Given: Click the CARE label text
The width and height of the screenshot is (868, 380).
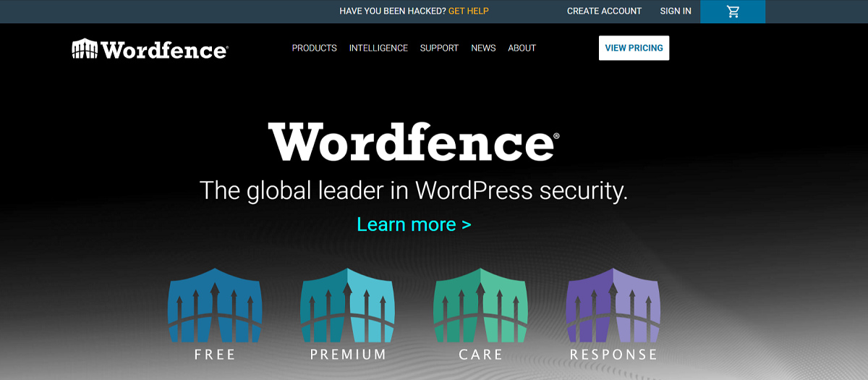Looking at the screenshot, I should tap(480, 355).
